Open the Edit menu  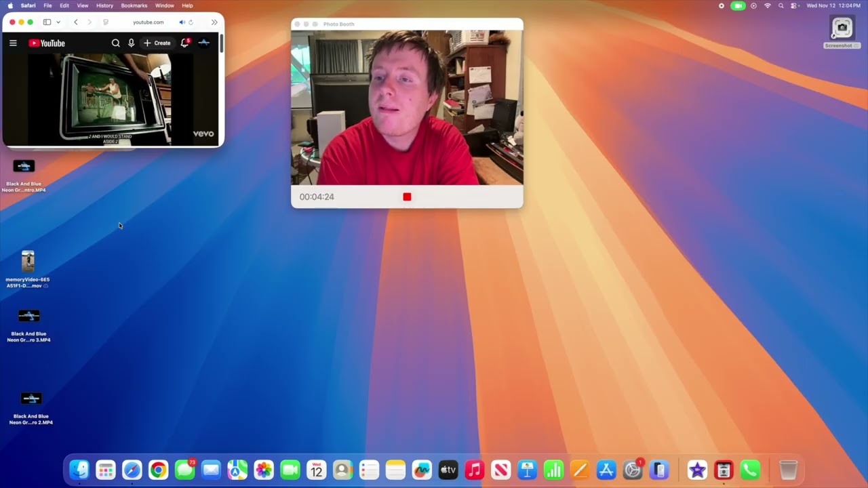[x=64, y=5]
